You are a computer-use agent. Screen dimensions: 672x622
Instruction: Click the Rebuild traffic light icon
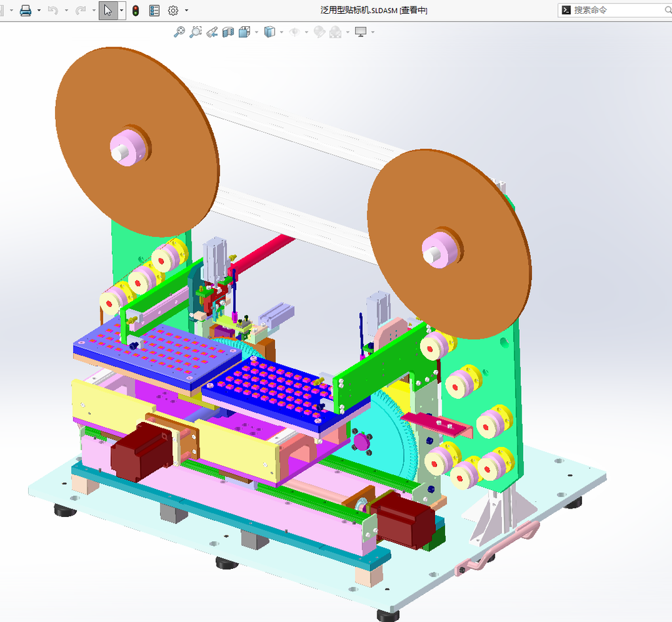point(135,10)
